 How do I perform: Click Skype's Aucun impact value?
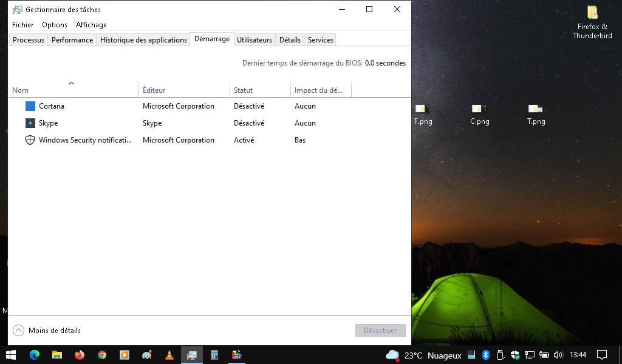(x=305, y=123)
